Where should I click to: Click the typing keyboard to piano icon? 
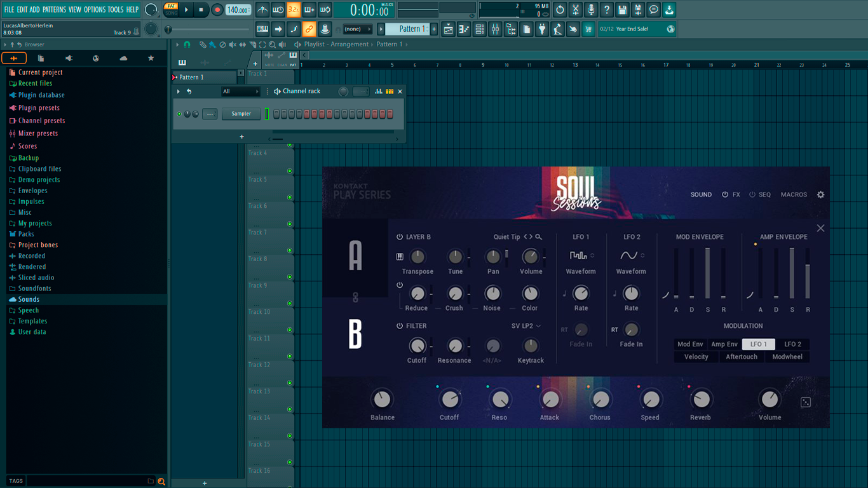[262, 29]
